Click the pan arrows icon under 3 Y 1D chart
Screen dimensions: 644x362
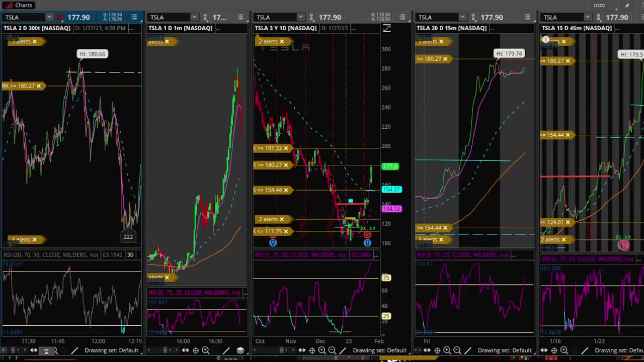click(x=302, y=350)
